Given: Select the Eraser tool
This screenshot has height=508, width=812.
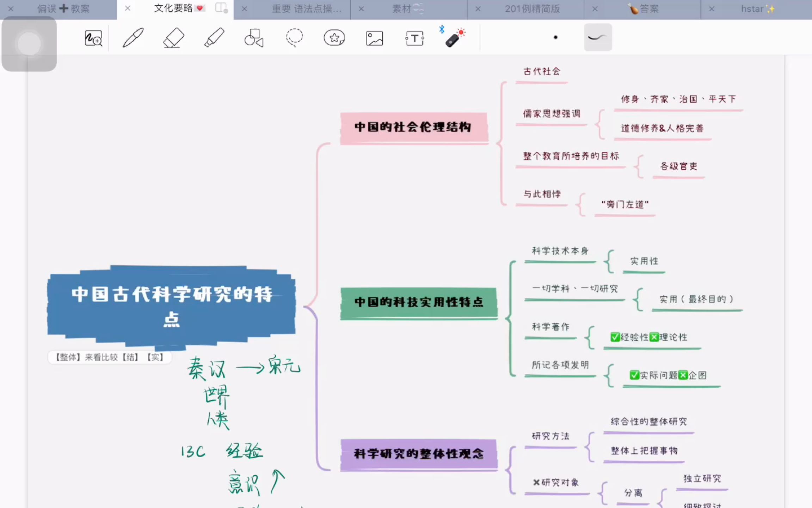Looking at the screenshot, I should (174, 37).
